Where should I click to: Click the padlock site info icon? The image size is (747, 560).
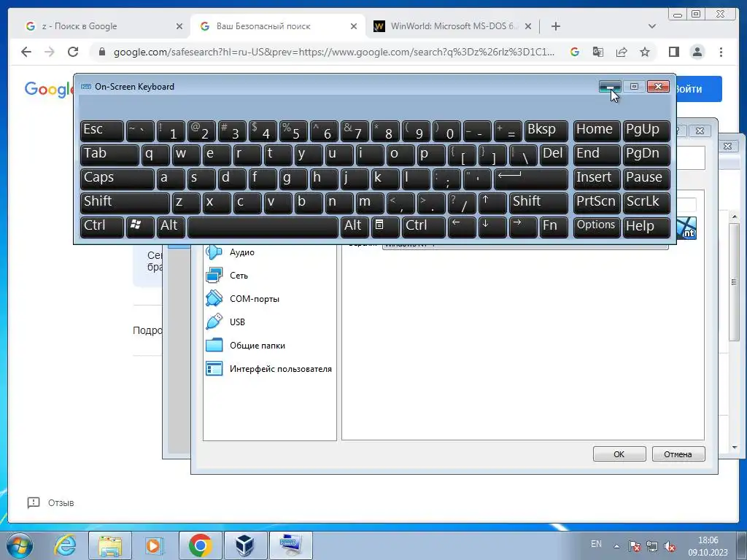[102, 52]
